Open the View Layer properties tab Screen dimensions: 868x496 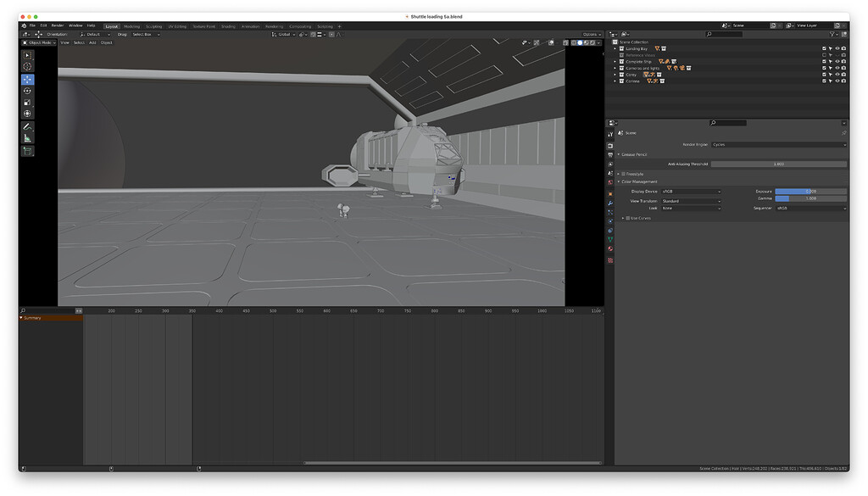tap(610, 164)
